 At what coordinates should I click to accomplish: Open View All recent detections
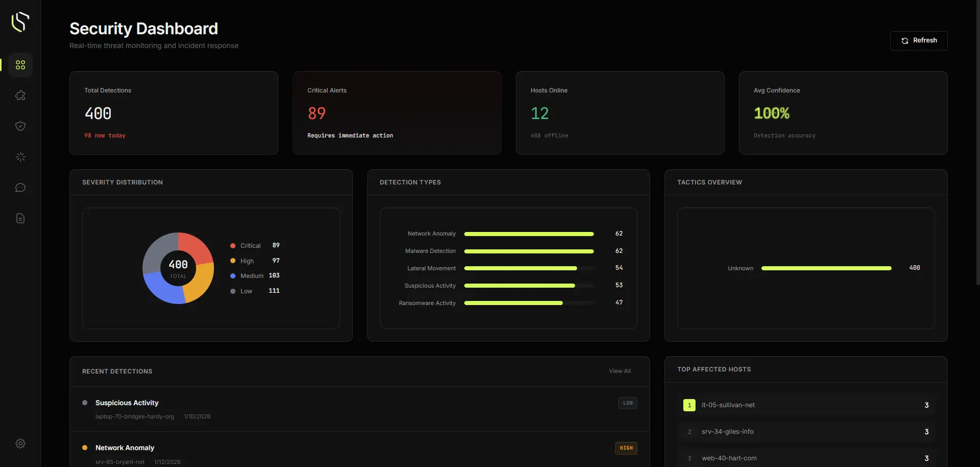(x=619, y=371)
